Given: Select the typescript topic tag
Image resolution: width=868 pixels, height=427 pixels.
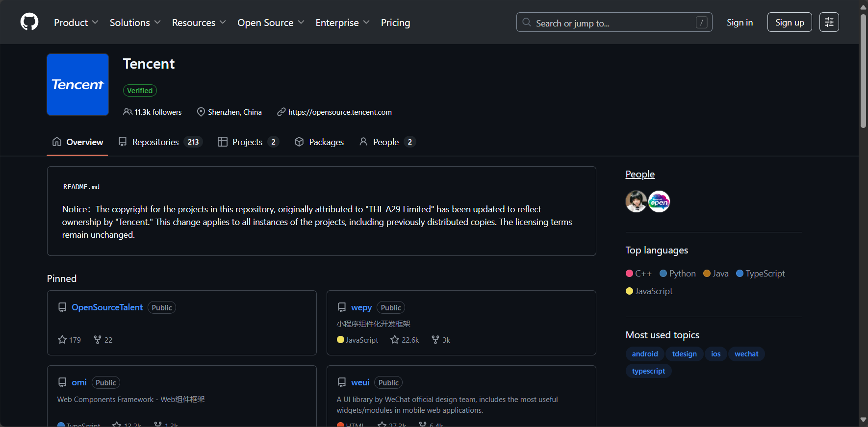Looking at the screenshot, I should pyautogui.click(x=648, y=371).
